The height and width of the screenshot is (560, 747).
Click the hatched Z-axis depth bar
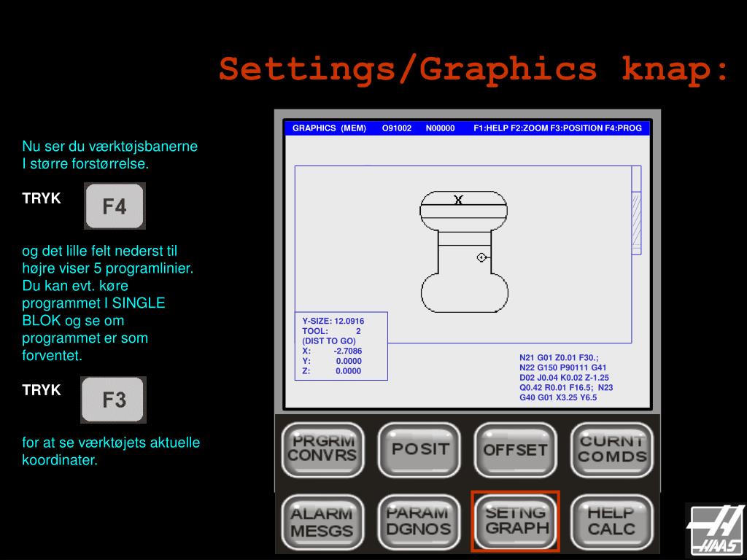[x=636, y=223]
